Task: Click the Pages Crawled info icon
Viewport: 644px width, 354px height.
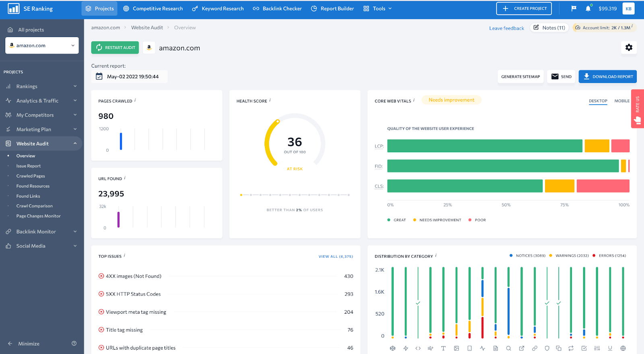Action: [x=135, y=100]
